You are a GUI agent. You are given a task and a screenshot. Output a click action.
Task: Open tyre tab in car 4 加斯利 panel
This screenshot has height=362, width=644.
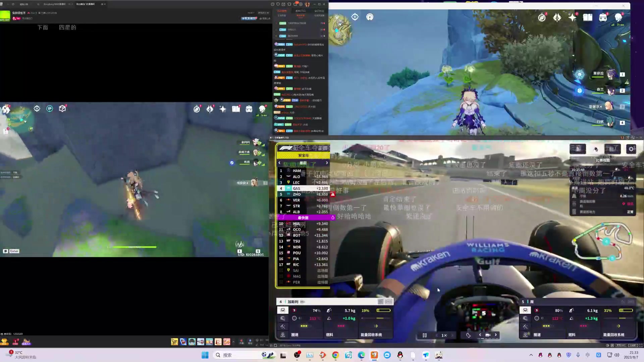[x=283, y=318]
